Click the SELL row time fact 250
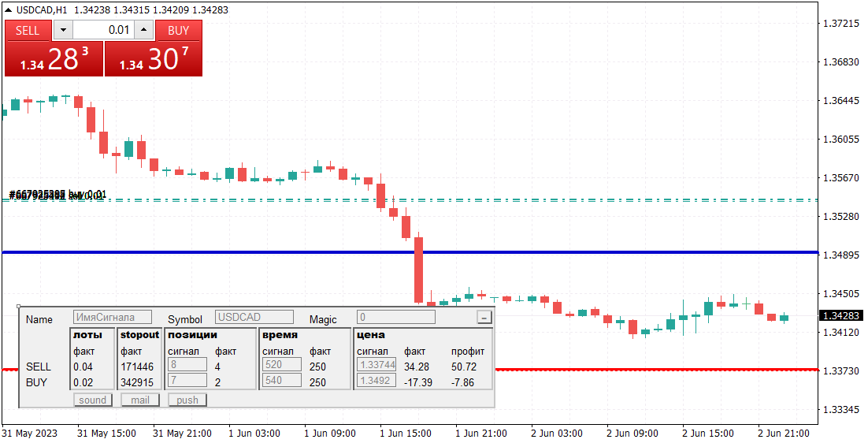868x443 pixels. point(317,367)
